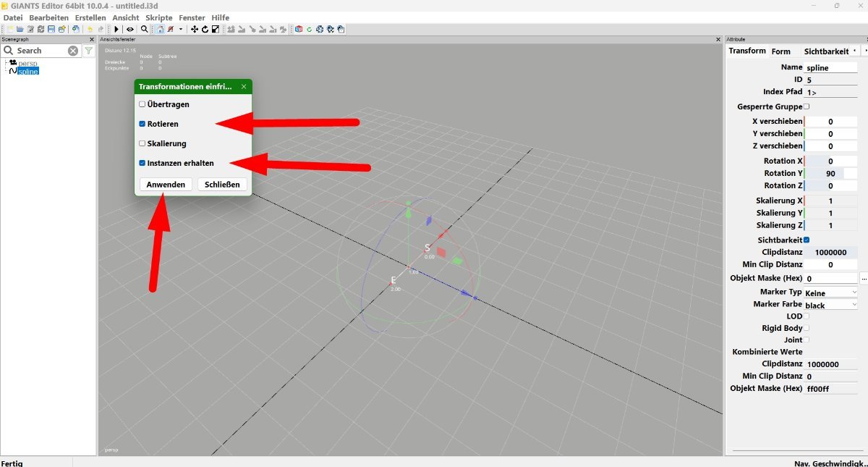
Task: Click the blue Save disk icon
Action: click(x=51, y=29)
